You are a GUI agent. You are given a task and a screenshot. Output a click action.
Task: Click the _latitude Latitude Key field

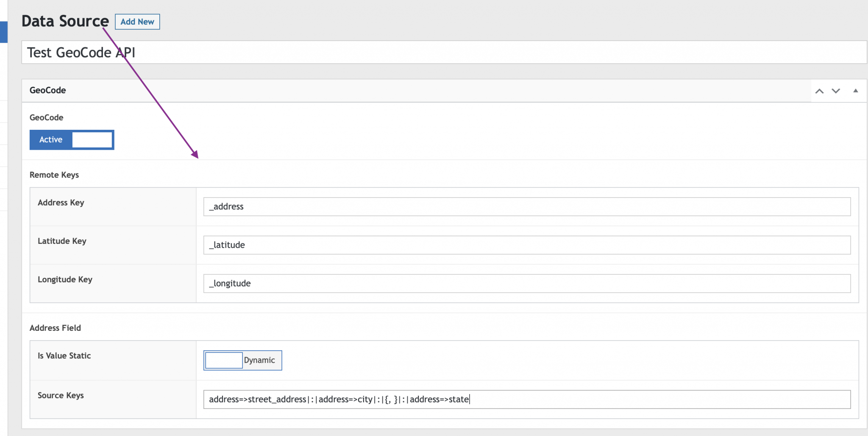coord(527,245)
